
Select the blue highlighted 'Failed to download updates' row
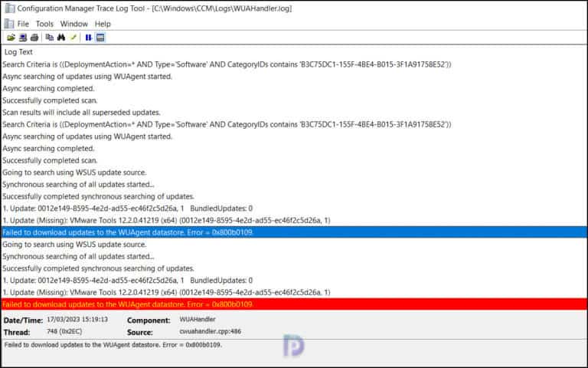click(294, 232)
